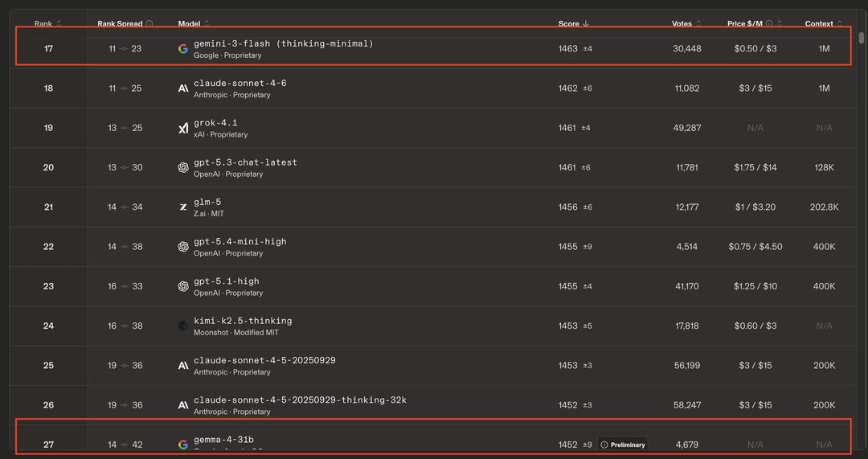The width and height of the screenshot is (868, 459).
Task: Click the xAI logo beside grok-4.1
Action: pyautogui.click(x=183, y=129)
